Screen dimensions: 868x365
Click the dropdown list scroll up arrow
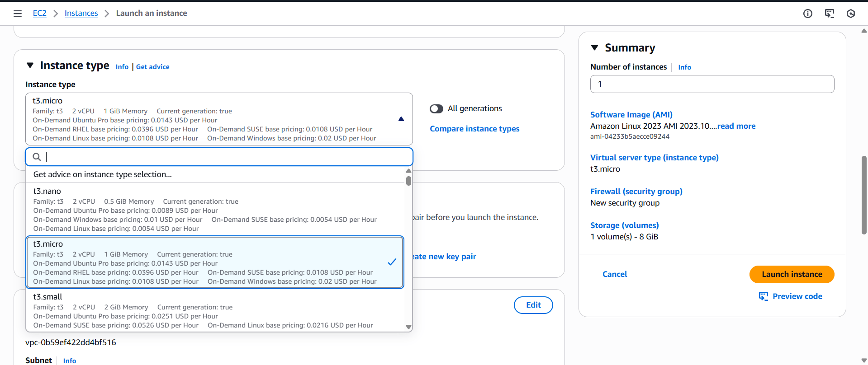[x=408, y=171]
